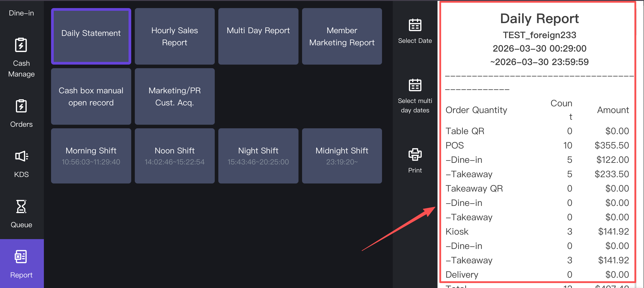644x288 pixels.
Task: Choose the Night Shift report
Action: tap(258, 156)
